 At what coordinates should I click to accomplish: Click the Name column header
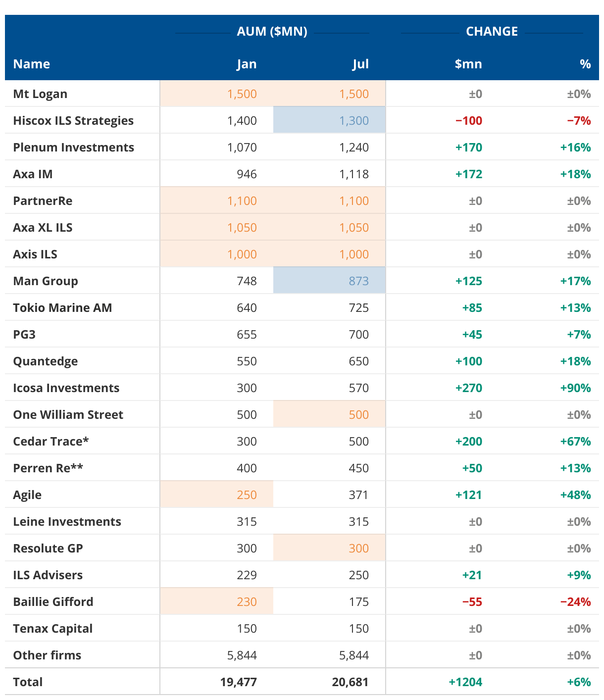click(32, 64)
